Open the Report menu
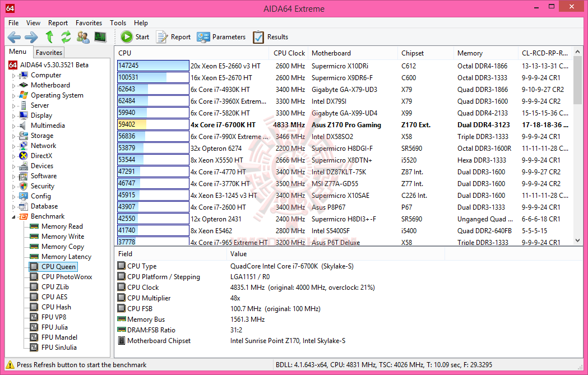 pyautogui.click(x=58, y=23)
